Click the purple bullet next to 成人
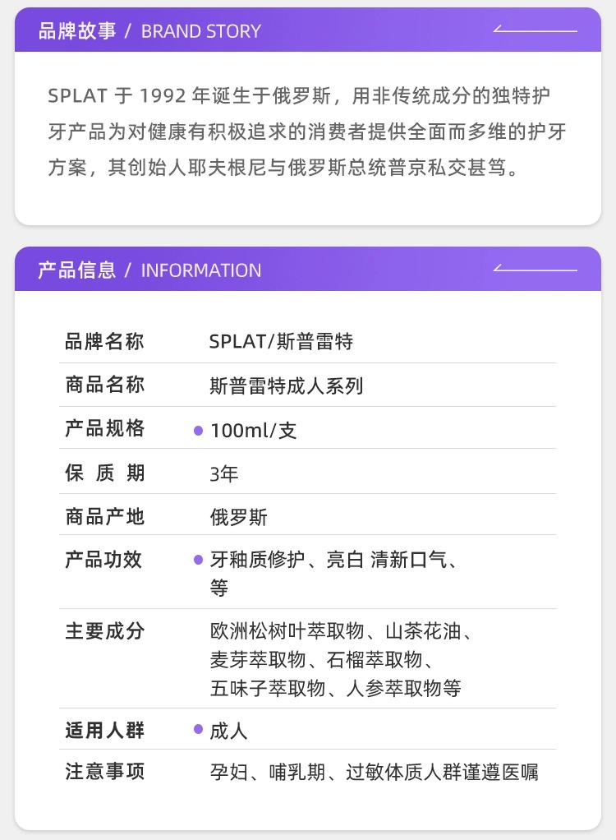 tap(198, 729)
